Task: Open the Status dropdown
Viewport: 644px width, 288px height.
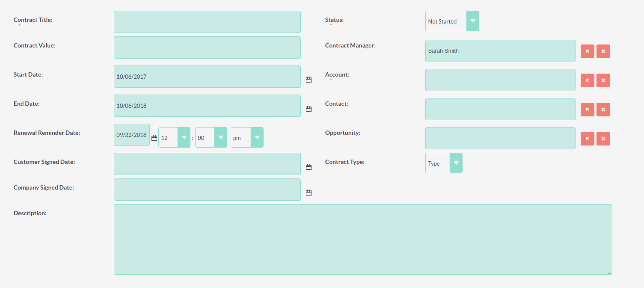Action: click(452, 21)
